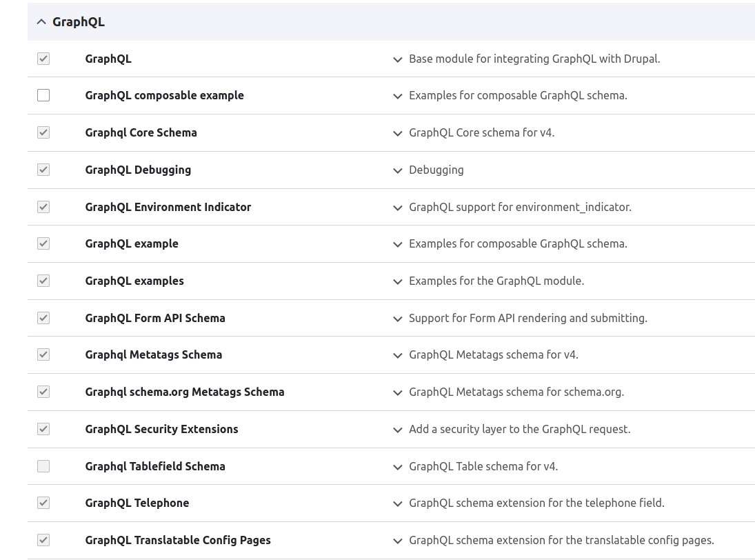755x560 pixels.
Task: Click 'Add a security layer to the GraphQL request.' text
Action: (x=520, y=429)
